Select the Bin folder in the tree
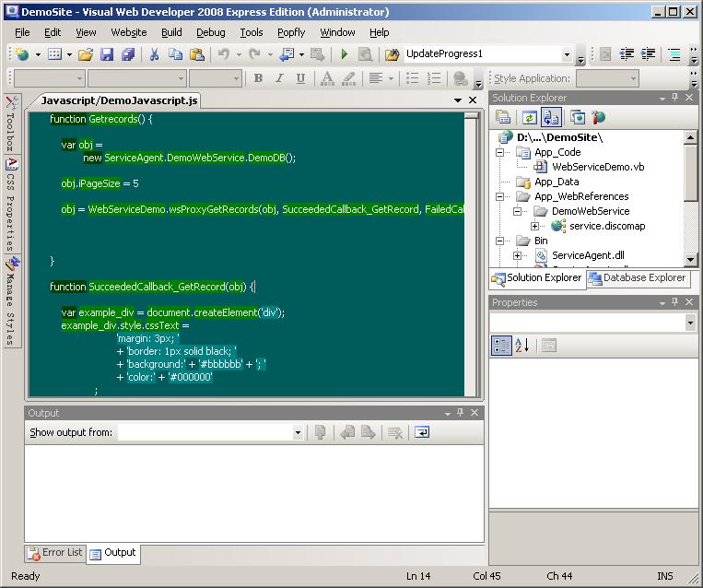Image resolution: width=703 pixels, height=588 pixels. [541, 241]
